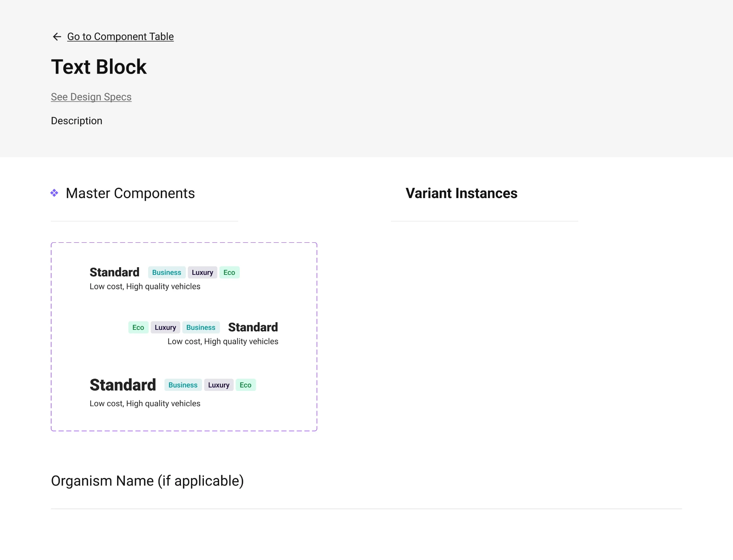Click Luxury tag beside large Standard heading
This screenshot has height=560, width=733.
click(219, 385)
